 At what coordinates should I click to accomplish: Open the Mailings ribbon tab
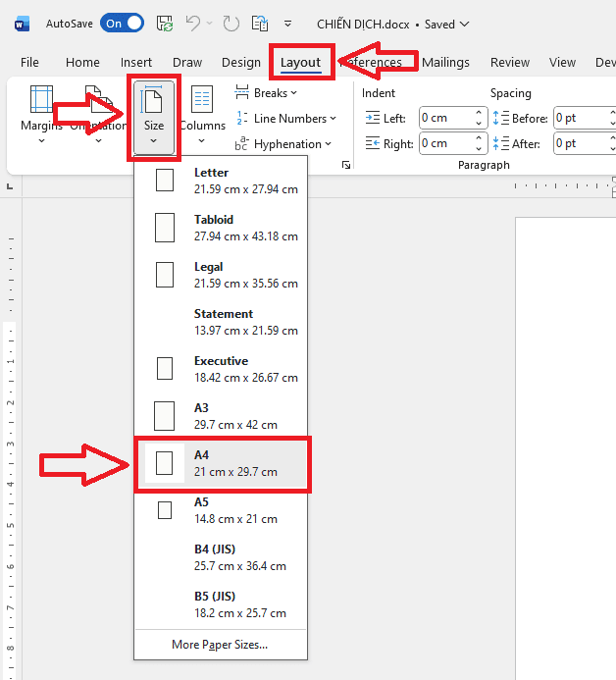coord(445,62)
